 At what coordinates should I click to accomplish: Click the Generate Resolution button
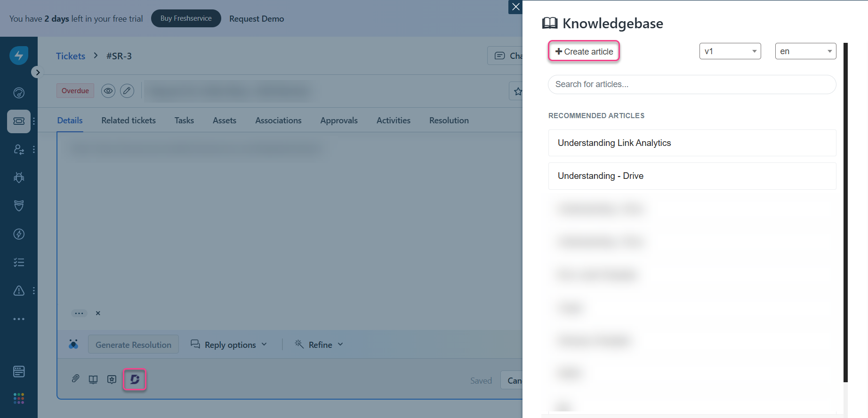coord(133,345)
